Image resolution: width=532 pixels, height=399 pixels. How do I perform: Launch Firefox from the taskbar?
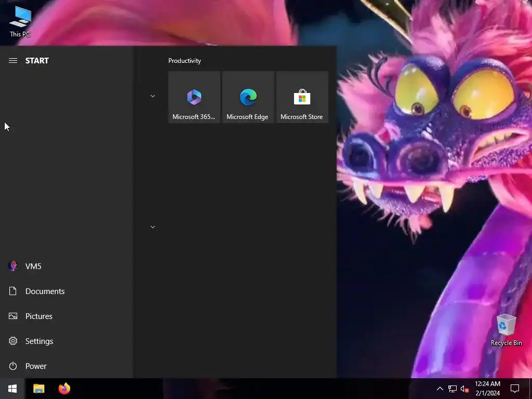64,389
